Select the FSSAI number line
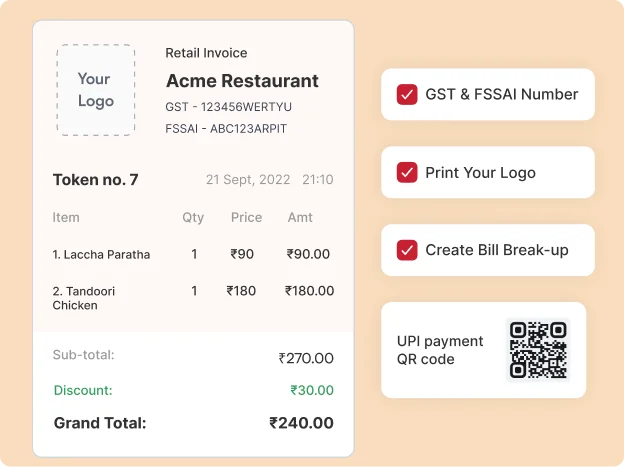Image resolution: width=624 pixels, height=467 pixels. [226, 128]
